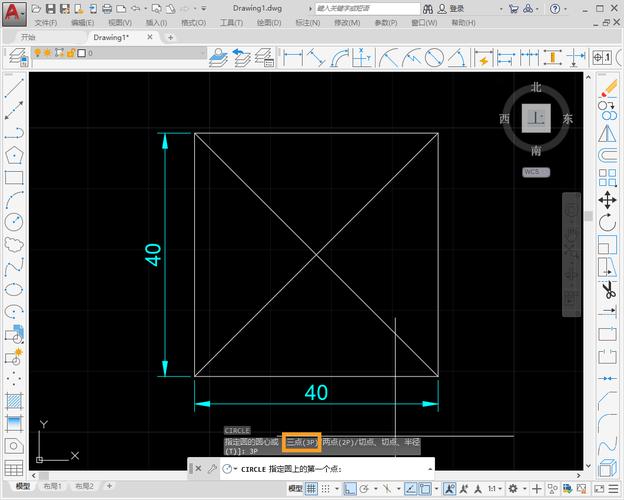Select the Line tool in the draw toolbar
Viewport: 624px width, 500px height.
tap(14, 87)
